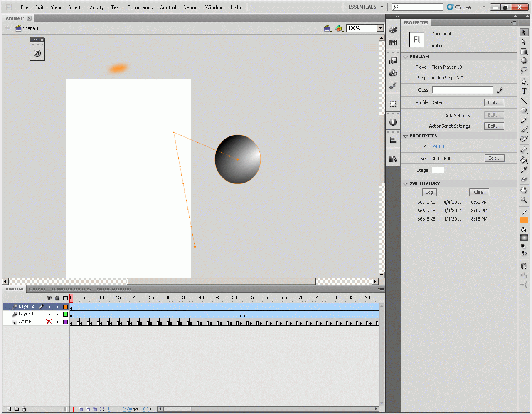
Task: Switch to the Motion Editor tab
Action: [114, 289]
